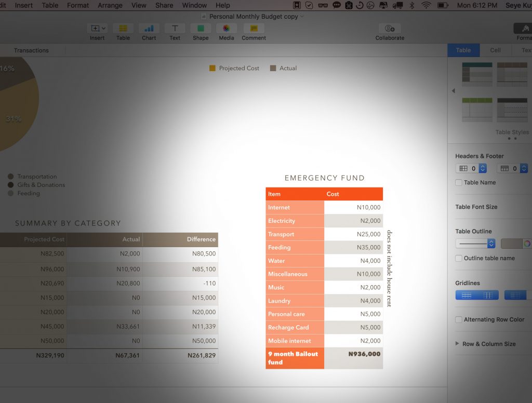Switch to the Cell tab
This screenshot has width=532, height=403.
coord(495,50)
